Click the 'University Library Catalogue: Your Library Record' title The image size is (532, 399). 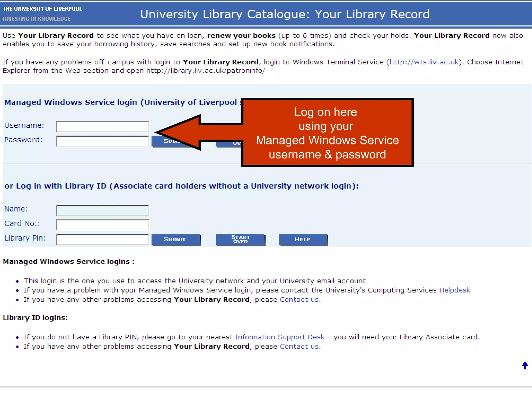point(285,14)
